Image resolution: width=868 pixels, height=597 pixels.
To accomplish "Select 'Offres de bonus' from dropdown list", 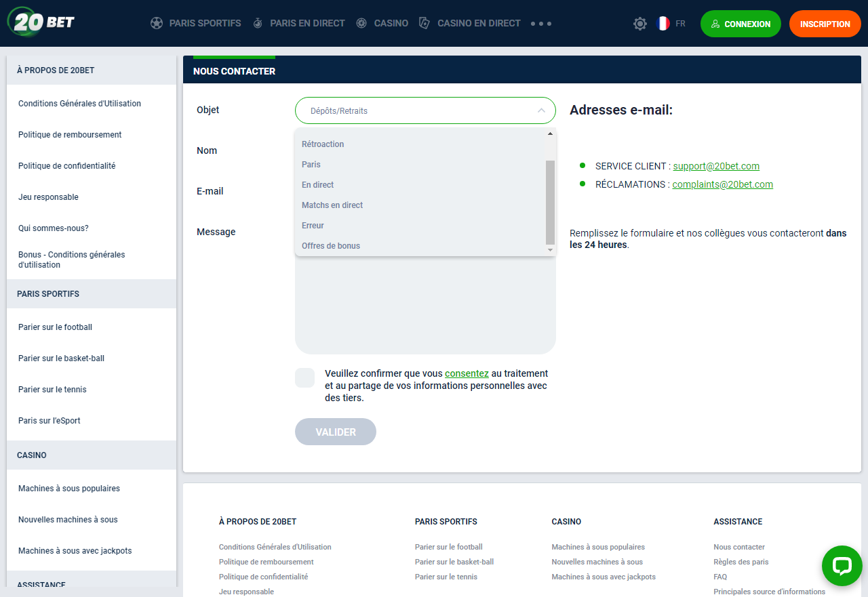I will tap(331, 246).
